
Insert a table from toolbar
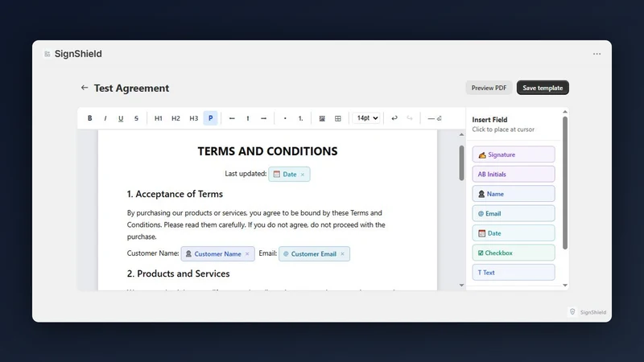pyautogui.click(x=337, y=118)
